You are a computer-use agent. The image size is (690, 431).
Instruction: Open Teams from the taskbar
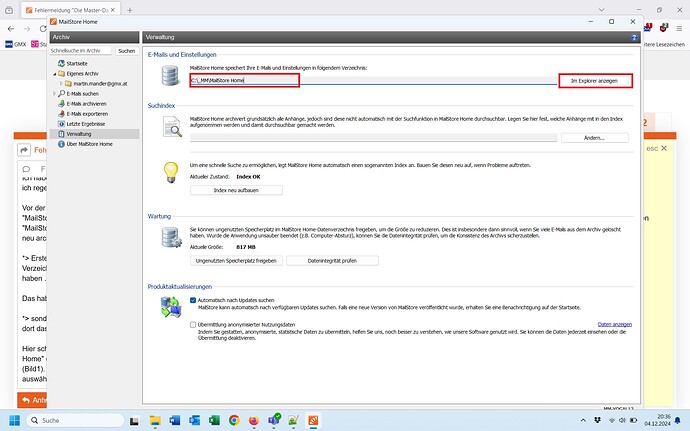click(x=274, y=420)
